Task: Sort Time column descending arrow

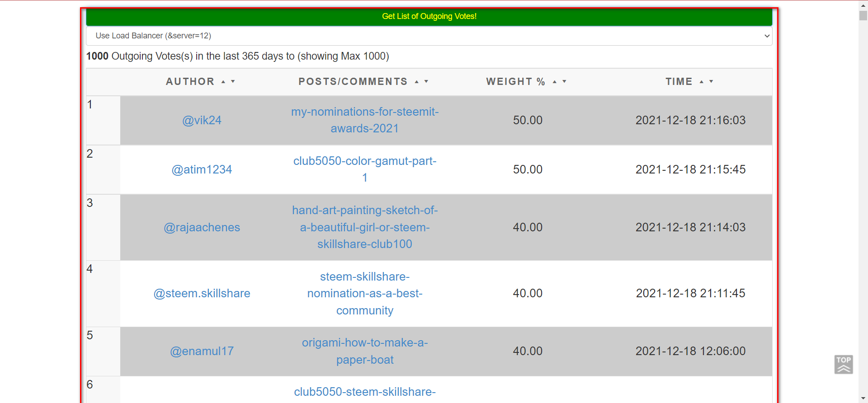Action: click(711, 82)
